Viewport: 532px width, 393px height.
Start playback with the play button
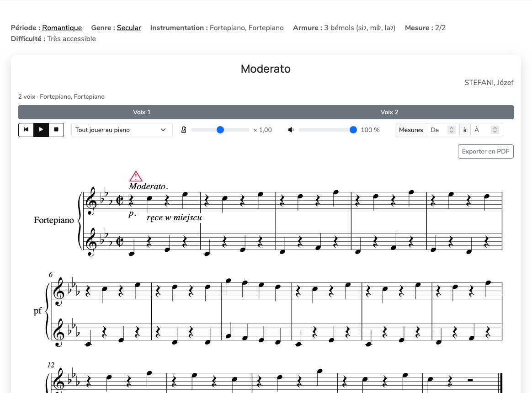tap(41, 130)
